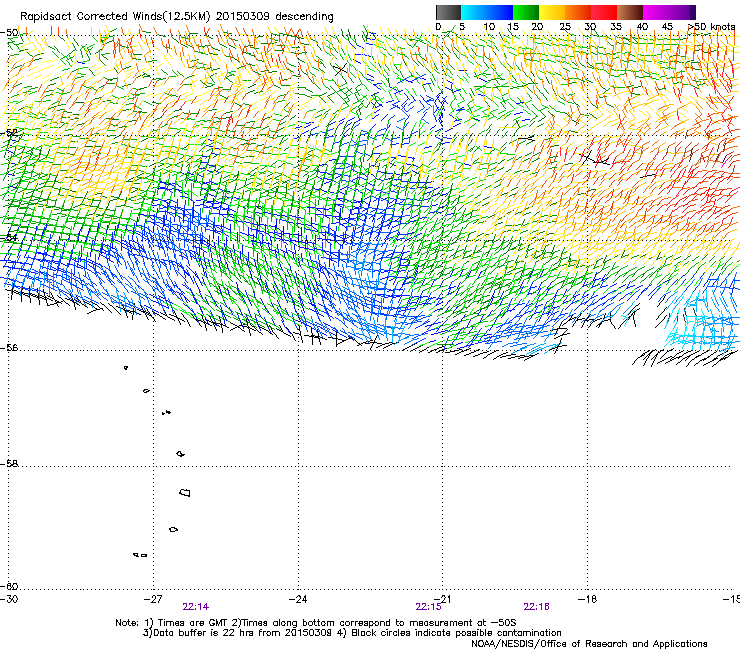Click the purple time label '22:15'
Viewport: 740px width, 650px height.
429,607
